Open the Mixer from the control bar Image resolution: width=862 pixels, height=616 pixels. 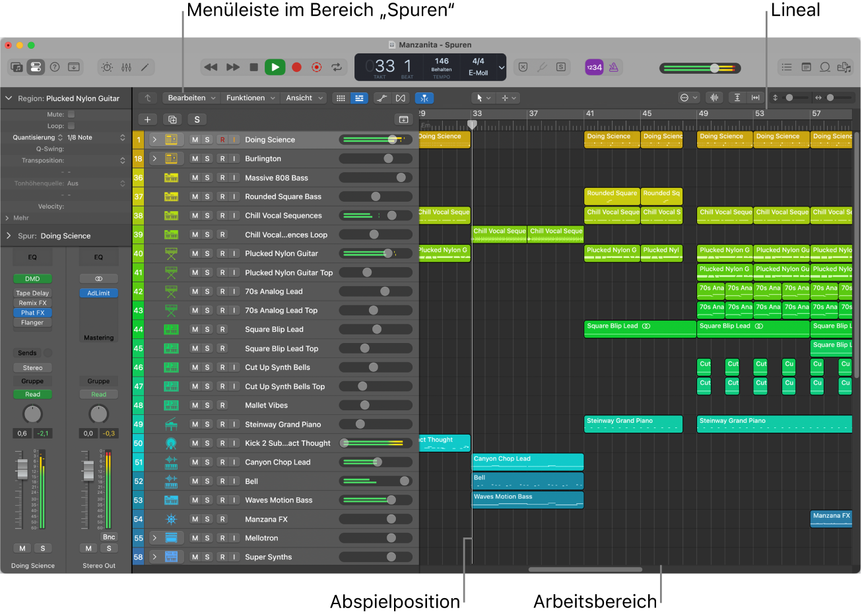(126, 67)
